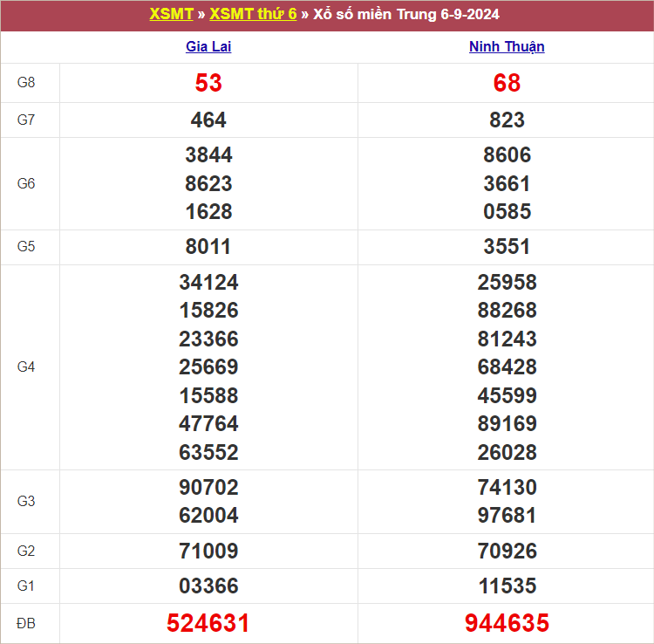
Task: Select header text Xổ số miền Trung 6-9-2024
Action: point(406,14)
